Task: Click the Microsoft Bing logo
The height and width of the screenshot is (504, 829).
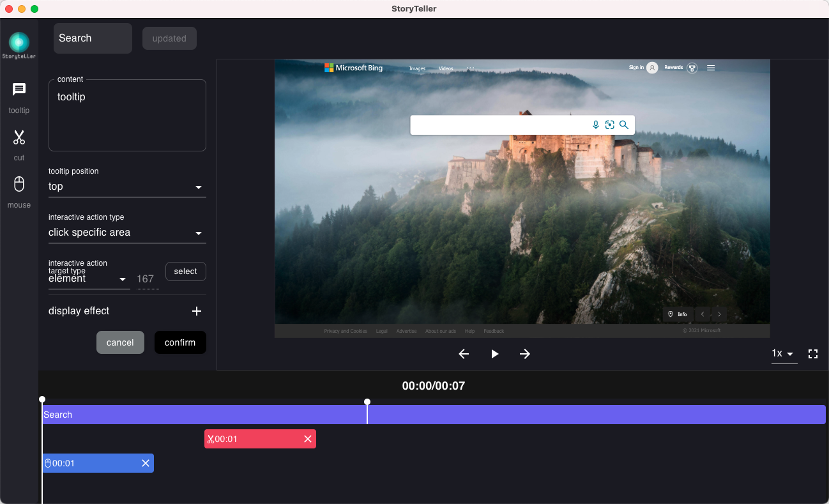Action: [353, 68]
